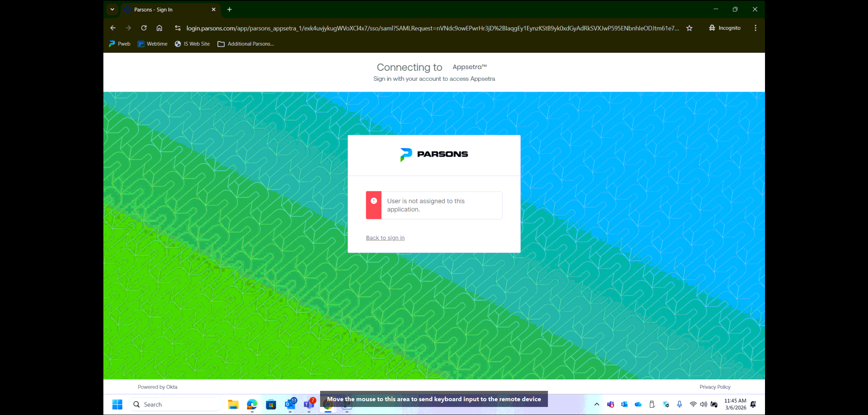The height and width of the screenshot is (415, 868).
Task: Open File Explorer from taskbar
Action: tap(233, 404)
